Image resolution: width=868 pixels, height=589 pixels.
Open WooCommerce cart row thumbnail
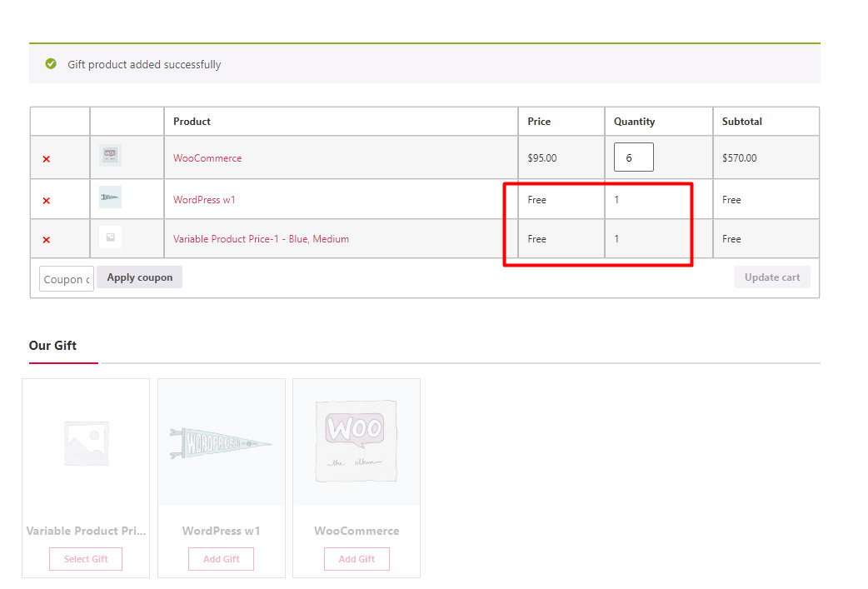110,156
